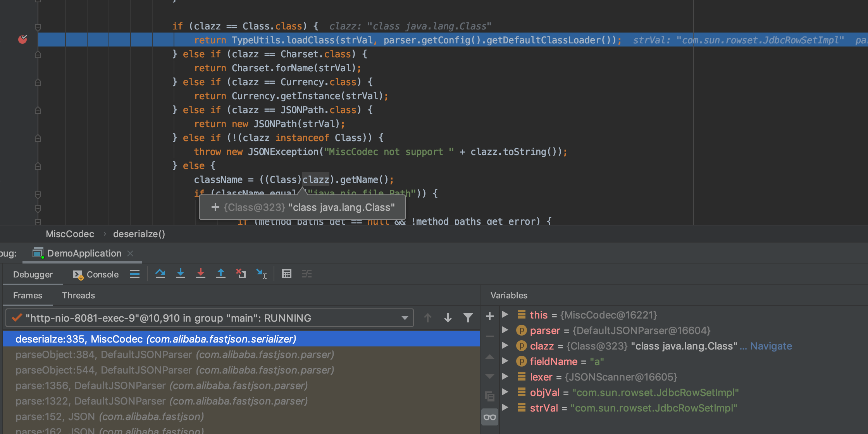Click the Navigate link next to clazz
The image size is (868, 434).
[771, 346]
